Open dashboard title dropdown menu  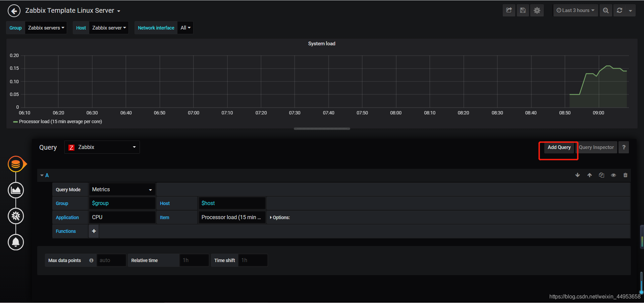pyautogui.click(x=73, y=11)
